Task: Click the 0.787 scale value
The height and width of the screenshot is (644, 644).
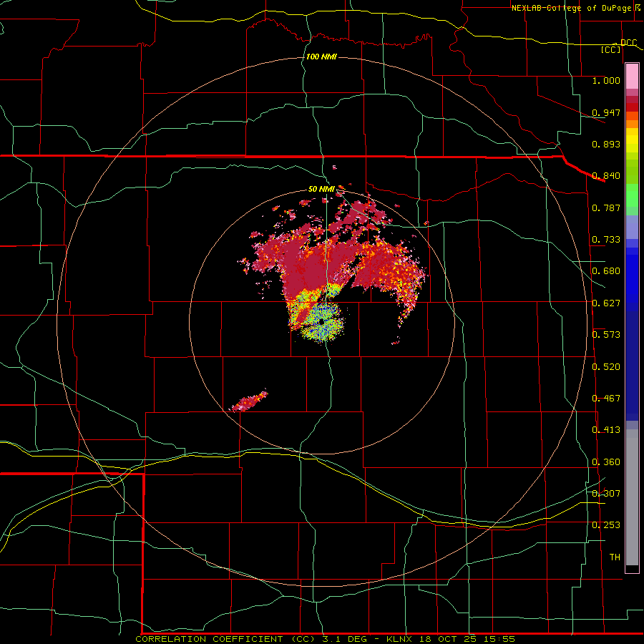Action: coord(606,208)
